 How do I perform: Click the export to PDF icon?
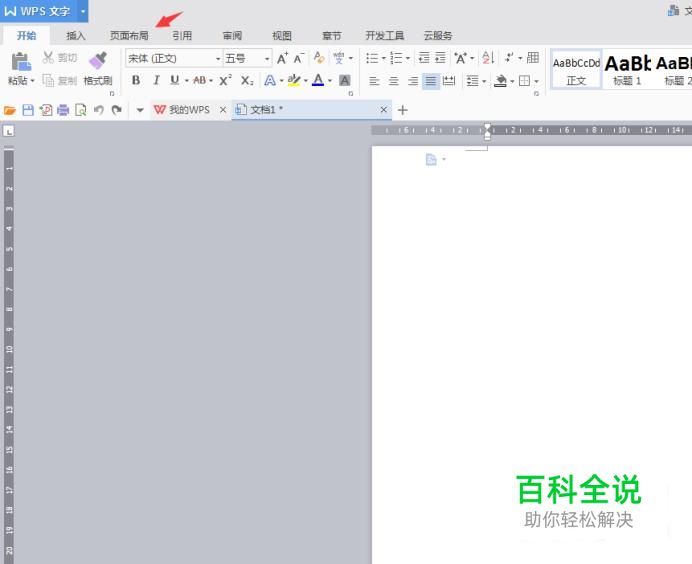[45, 110]
